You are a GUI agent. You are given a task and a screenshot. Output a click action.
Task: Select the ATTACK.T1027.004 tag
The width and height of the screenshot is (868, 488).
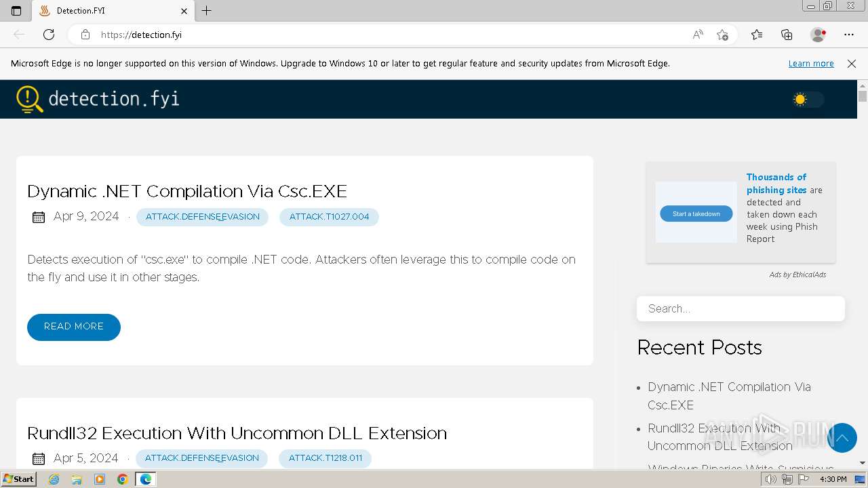(x=329, y=217)
